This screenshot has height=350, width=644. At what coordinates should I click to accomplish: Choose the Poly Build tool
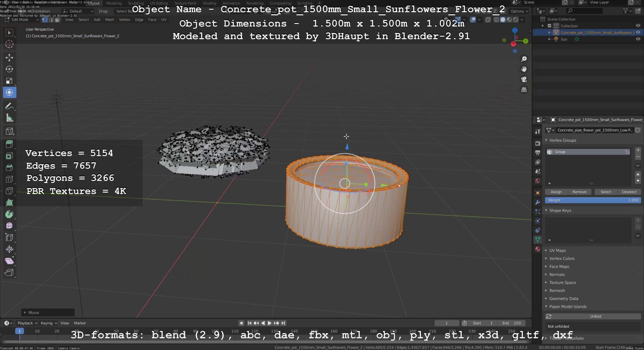coord(10,202)
